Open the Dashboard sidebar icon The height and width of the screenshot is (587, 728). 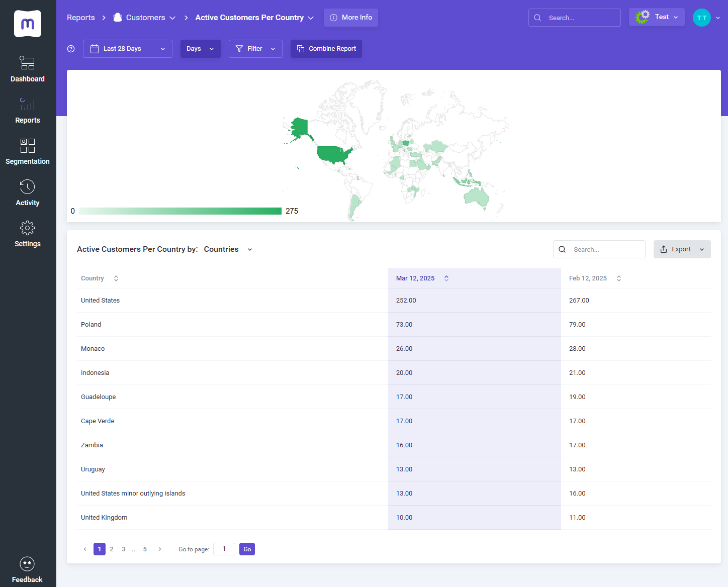tap(27, 63)
